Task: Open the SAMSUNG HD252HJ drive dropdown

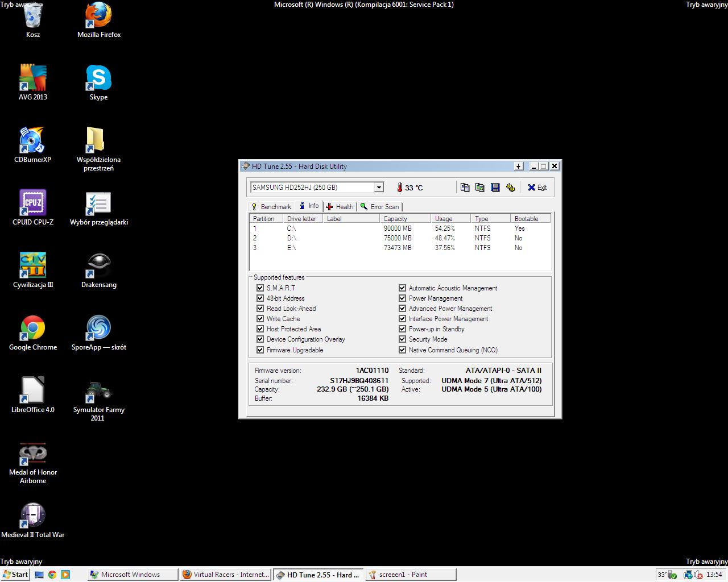Action: (x=379, y=188)
